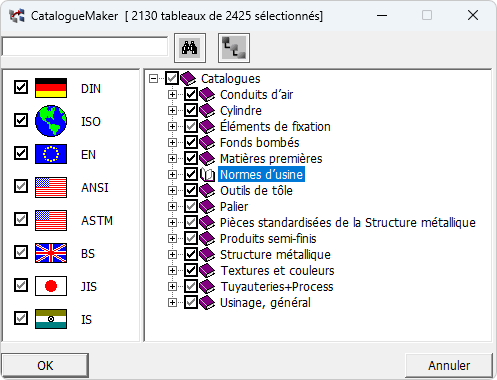Click the German flag icon for DIN
The image size is (497, 380).
coord(51,88)
